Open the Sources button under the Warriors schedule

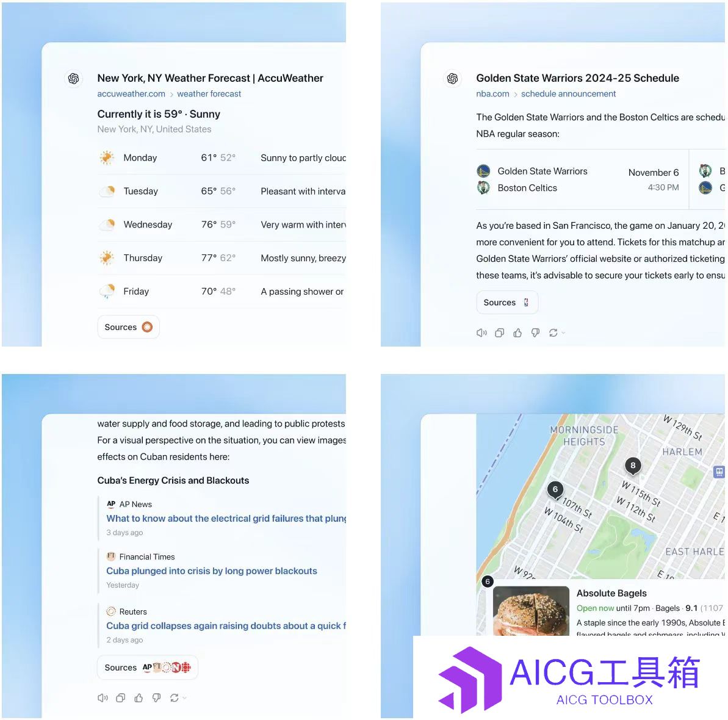[x=508, y=303]
